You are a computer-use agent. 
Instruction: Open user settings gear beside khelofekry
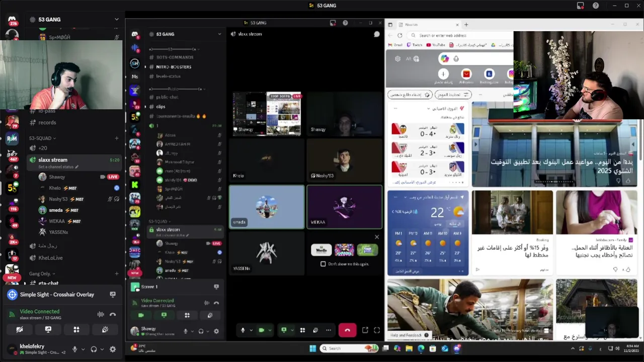[113, 349]
